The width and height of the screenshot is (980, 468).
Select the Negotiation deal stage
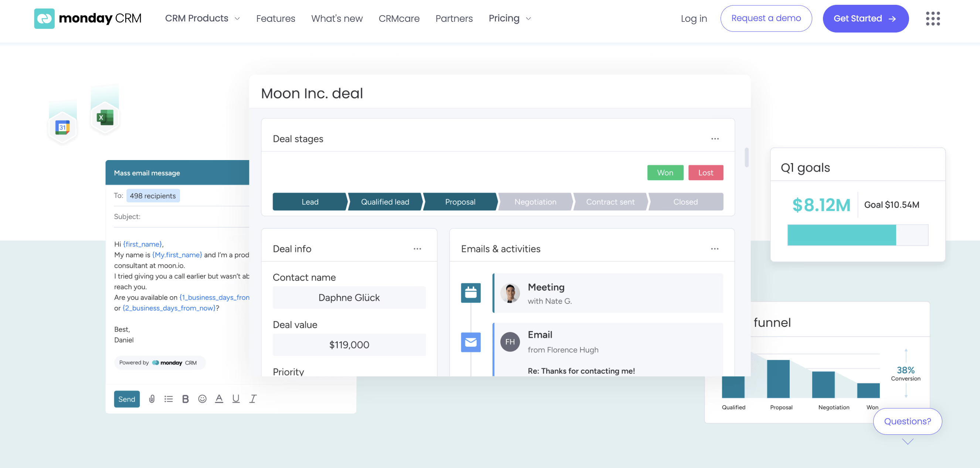535,202
